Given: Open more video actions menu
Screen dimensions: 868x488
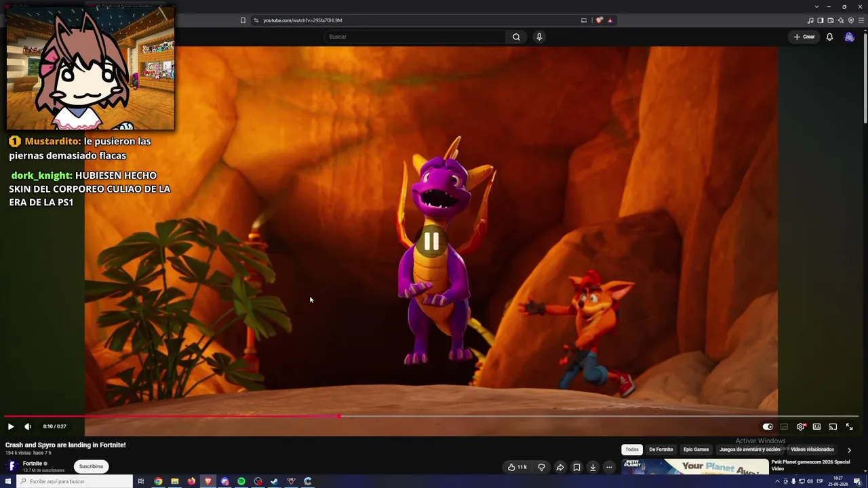Looking at the screenshot, I should pos(609,467).
